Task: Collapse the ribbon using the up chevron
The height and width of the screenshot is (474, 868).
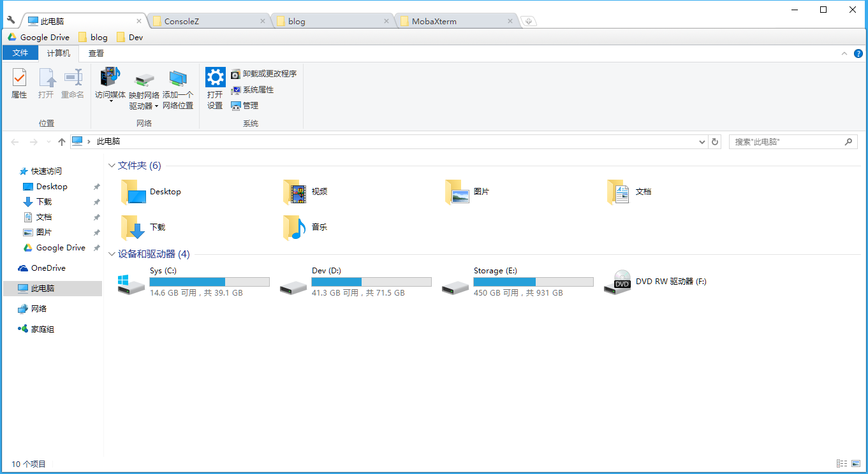Action: [x=844, y=54]
